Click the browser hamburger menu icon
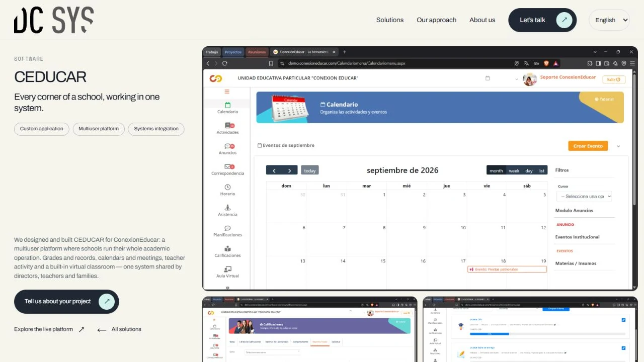Screen dimensions: 644x362 [632, 63]
